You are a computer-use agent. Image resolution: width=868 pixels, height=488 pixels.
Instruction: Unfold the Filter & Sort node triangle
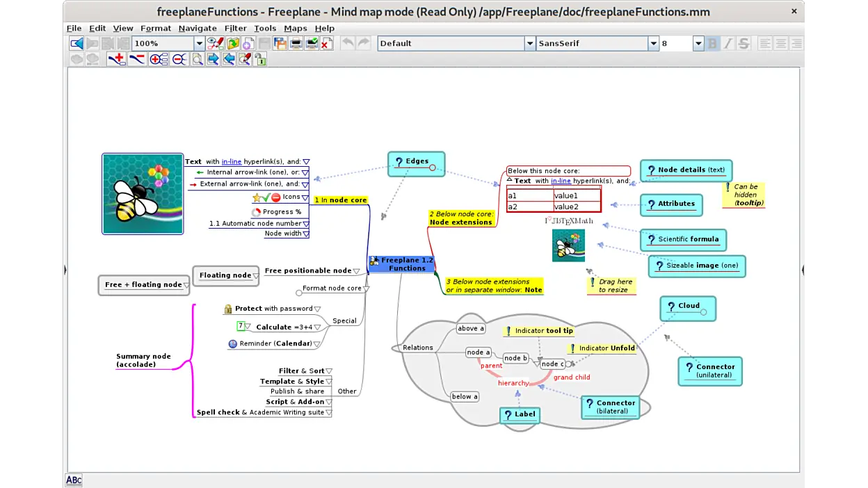[329, 371]
